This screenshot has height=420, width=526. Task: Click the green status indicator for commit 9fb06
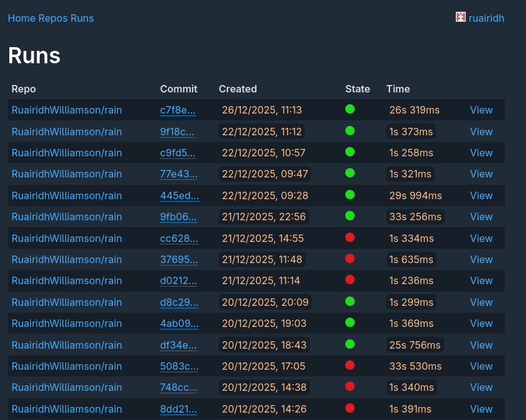(350, 216)
